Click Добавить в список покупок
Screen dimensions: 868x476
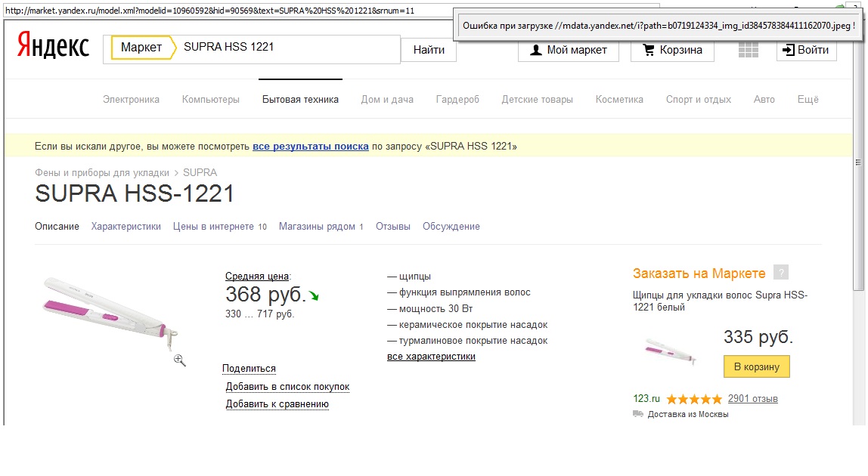[288, 386]
